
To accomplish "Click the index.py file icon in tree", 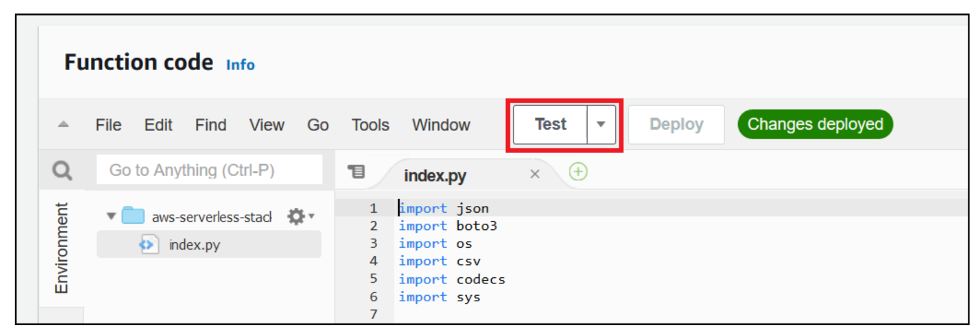I will (149, 244).
